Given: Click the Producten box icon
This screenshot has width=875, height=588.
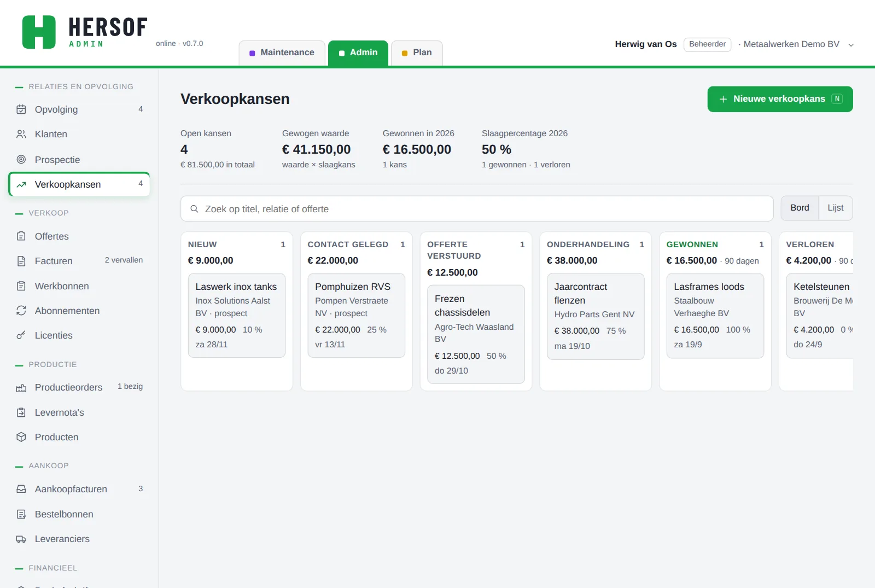Looking at the screenshot, I should coord(21,437).
